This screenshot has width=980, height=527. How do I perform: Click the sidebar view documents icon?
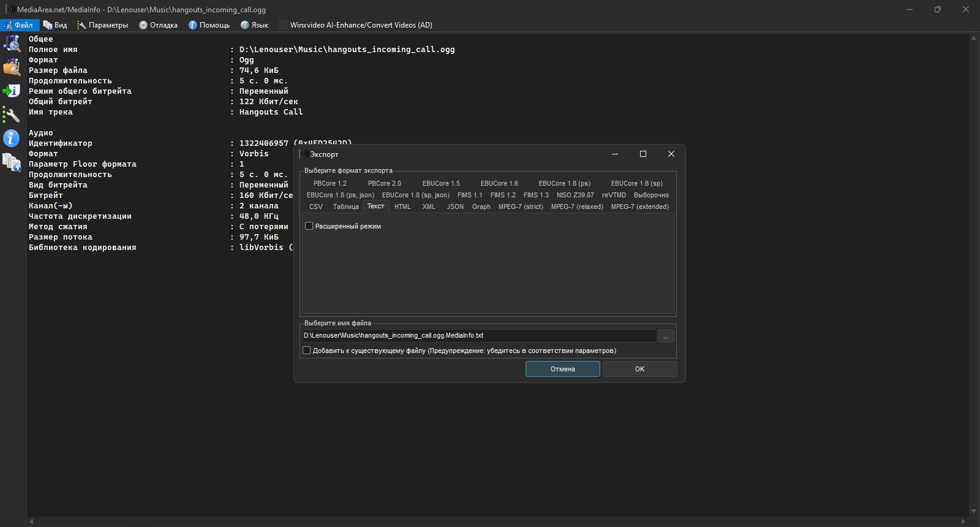[x=12, y=162]
